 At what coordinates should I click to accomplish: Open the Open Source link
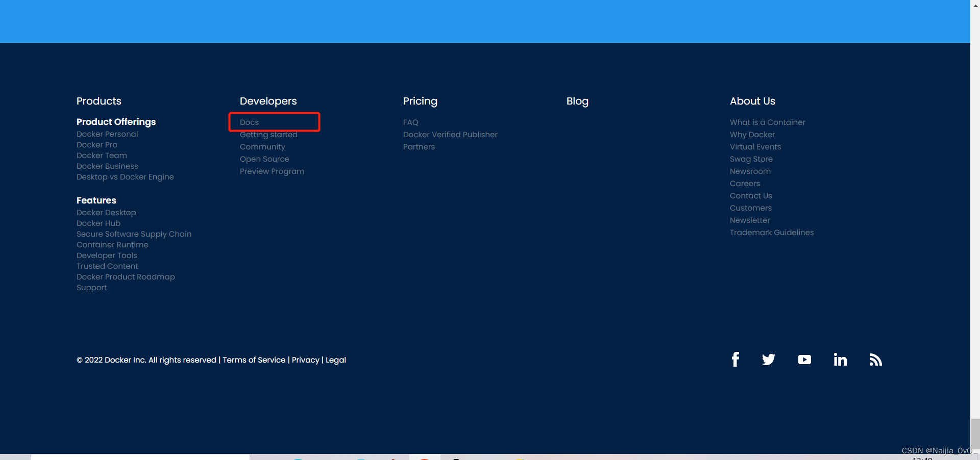click(x=264, y=159)
